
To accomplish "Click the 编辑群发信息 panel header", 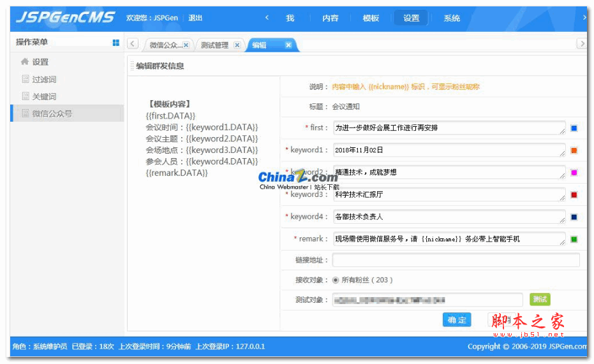I will click(x=160, y=66).
